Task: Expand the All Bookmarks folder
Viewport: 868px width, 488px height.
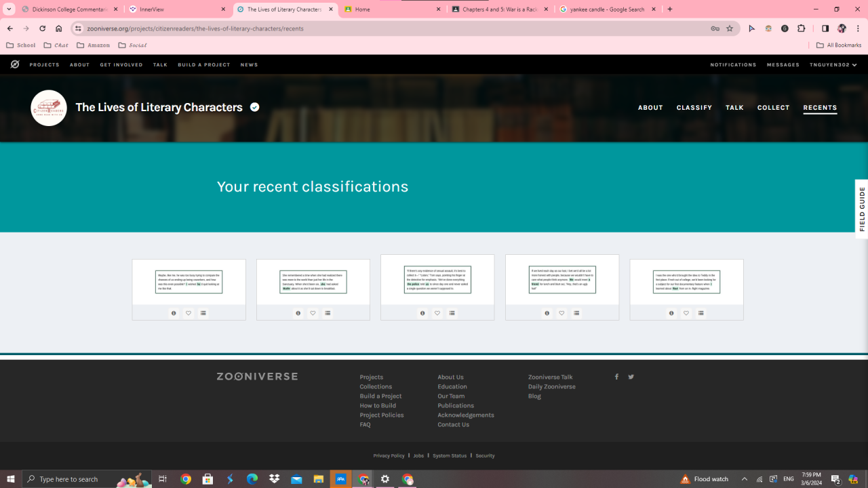Action: 839,45
